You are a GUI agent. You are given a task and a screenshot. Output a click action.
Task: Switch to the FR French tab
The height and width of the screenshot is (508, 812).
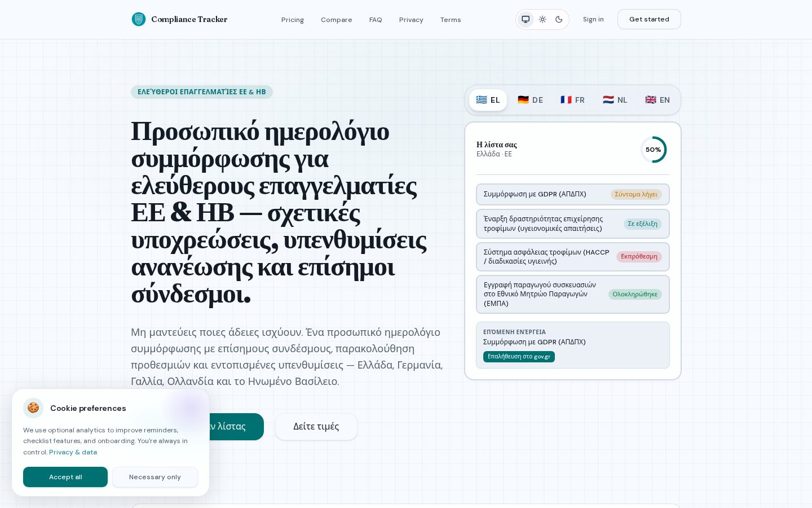point(572,100)
